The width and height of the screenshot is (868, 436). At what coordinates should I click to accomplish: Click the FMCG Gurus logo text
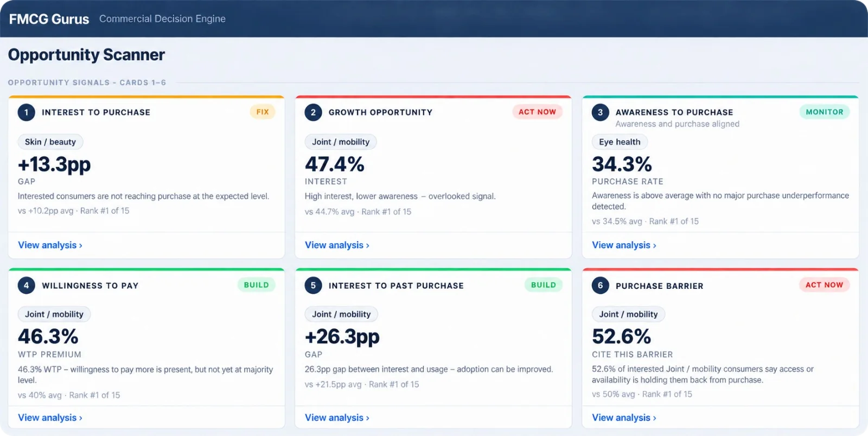click(x=49, y=19)
